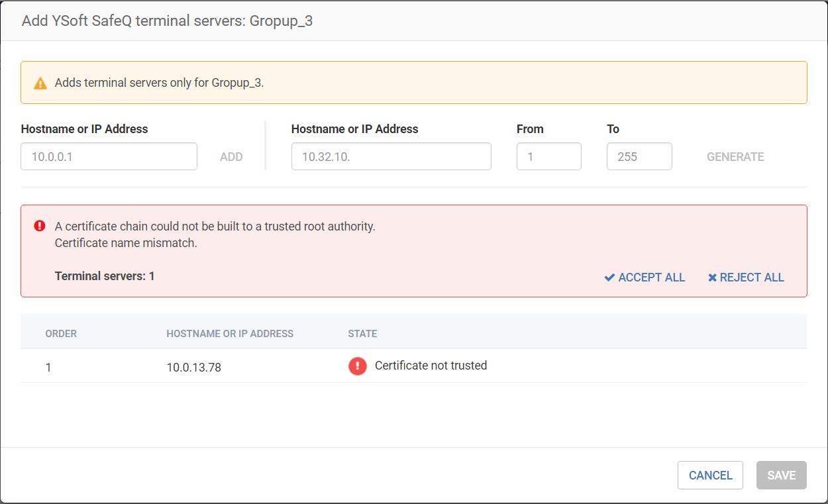Click the red error icon in certificate banner

[x=40, y=226]
